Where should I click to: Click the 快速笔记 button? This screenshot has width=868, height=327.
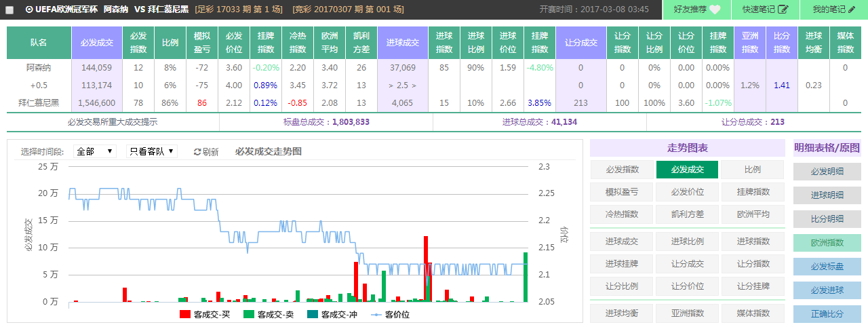[x=766, y=9]
